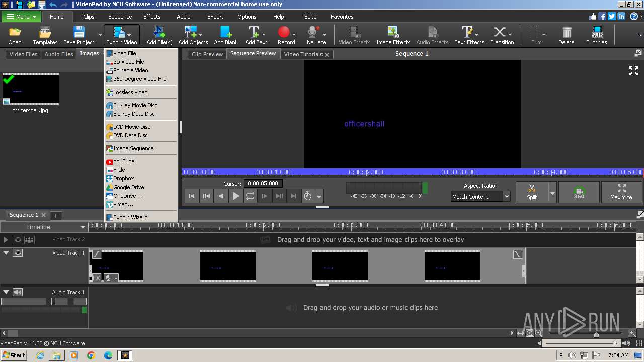This screenshot has width=644, height=362.
Task: Toggle Video Track 1 visibility eye
Action: click(x=18, y=253)
